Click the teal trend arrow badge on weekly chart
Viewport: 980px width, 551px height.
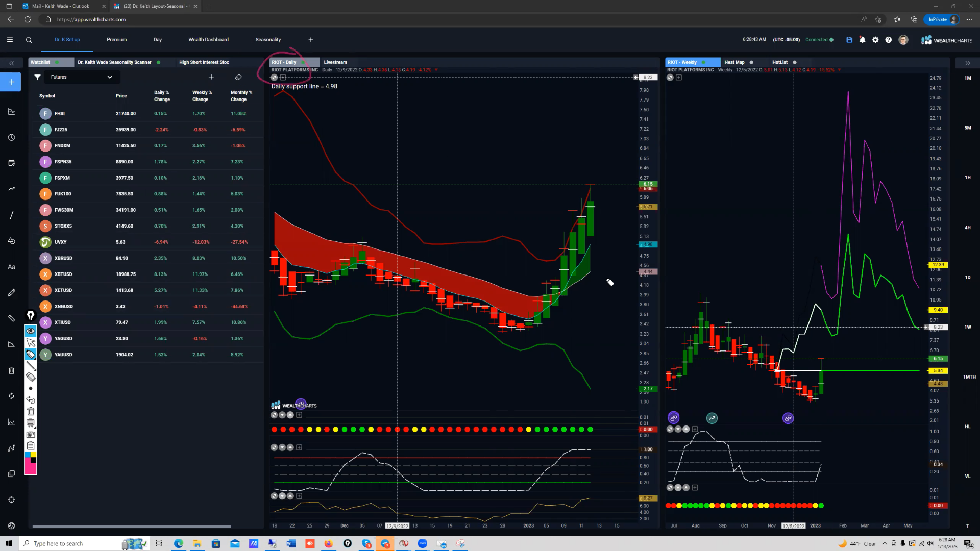[x=712, y=418]
